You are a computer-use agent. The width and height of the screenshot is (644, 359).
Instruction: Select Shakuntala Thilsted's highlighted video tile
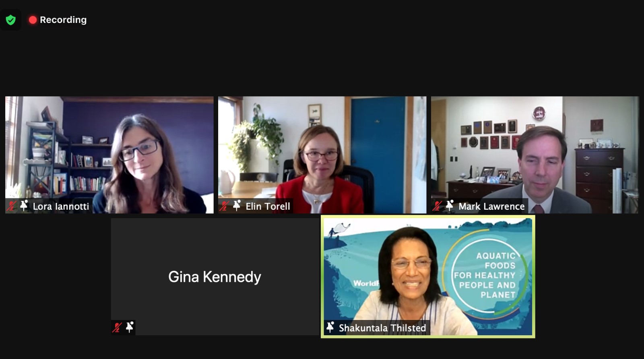click(428, 276)
